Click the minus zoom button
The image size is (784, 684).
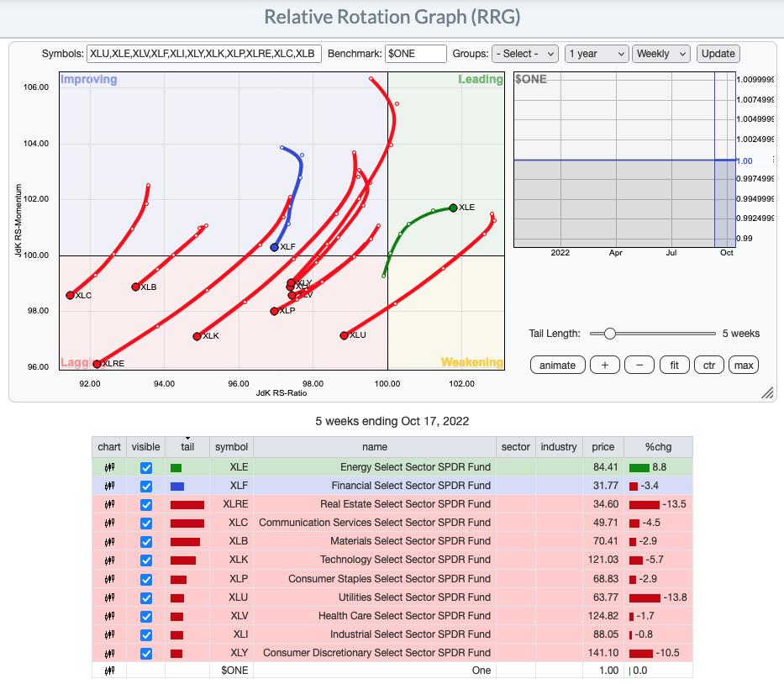tap(639, 365)
